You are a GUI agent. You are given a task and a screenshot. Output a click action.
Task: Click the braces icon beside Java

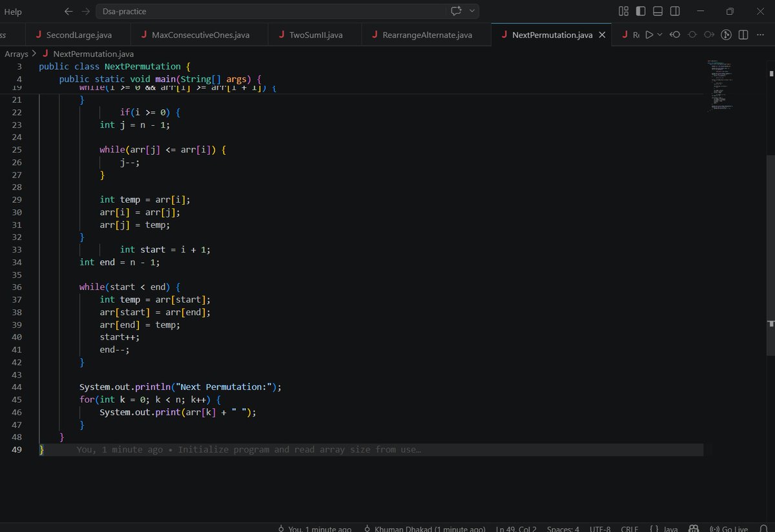[654, 528]
